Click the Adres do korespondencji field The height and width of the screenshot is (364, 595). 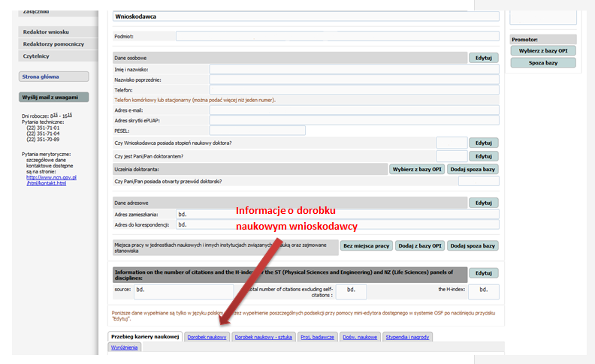click(337, 224)
